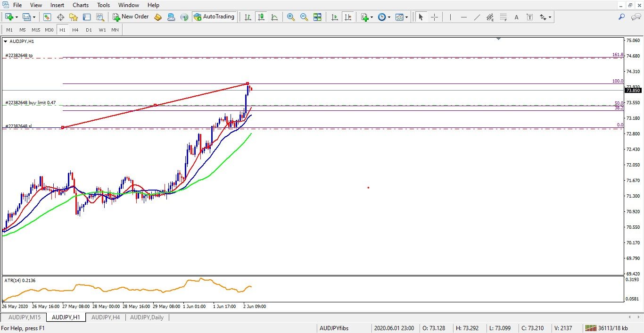
Task: Select the text A tool
Action: point(517,17)
